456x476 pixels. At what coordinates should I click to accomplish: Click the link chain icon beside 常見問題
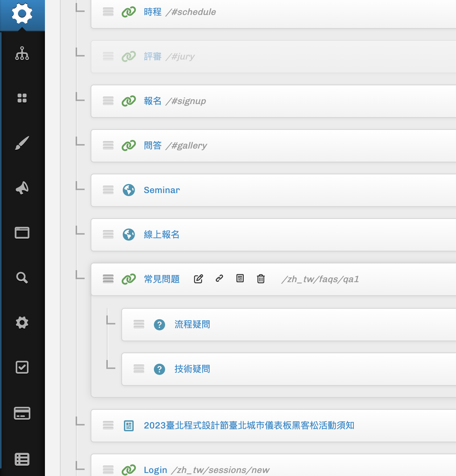pos(219,278)
